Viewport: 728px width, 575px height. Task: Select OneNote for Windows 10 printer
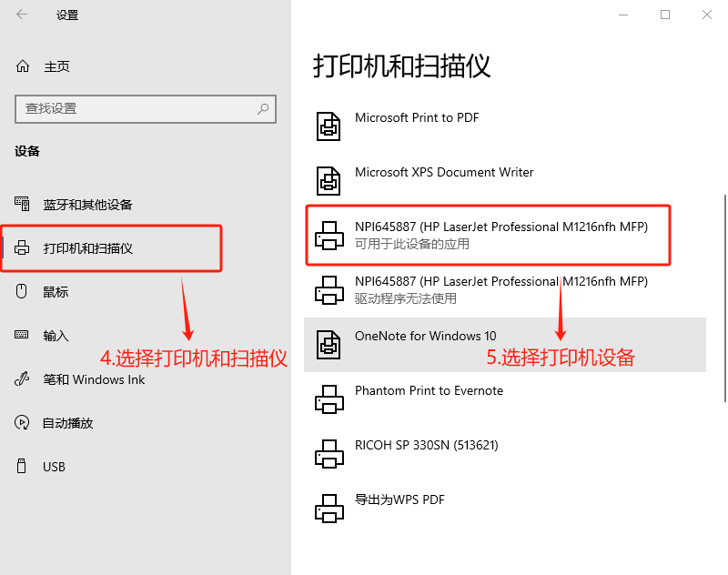[505, 345]
